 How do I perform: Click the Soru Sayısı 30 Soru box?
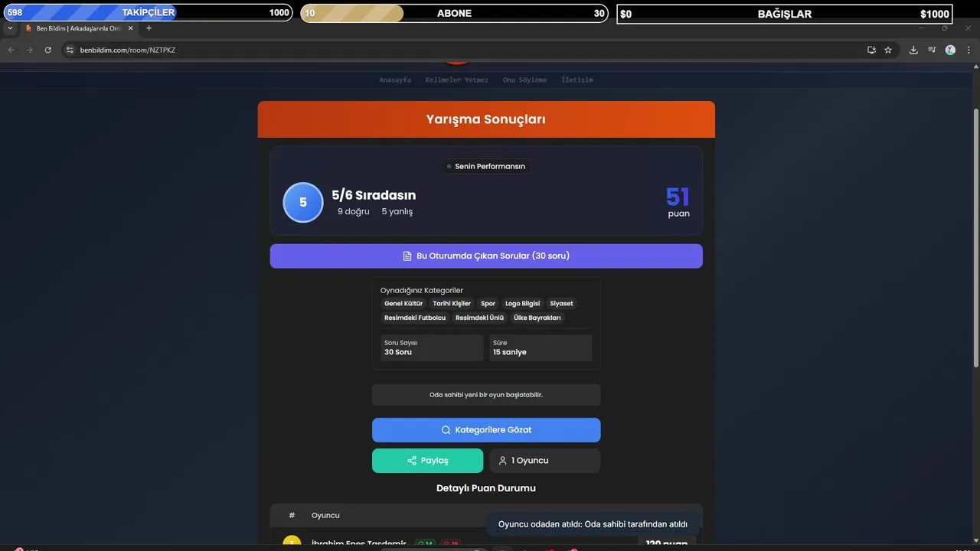tap(432, 347)
